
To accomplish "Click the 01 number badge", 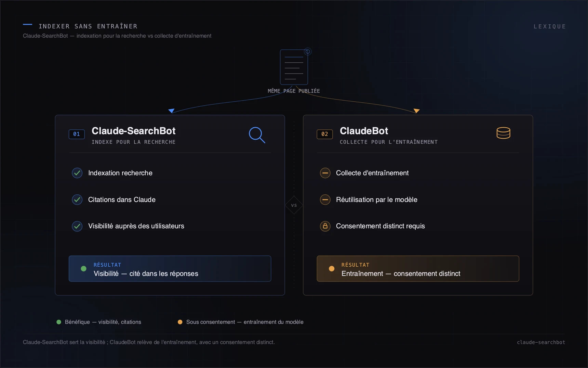I will tap(77, 134).
